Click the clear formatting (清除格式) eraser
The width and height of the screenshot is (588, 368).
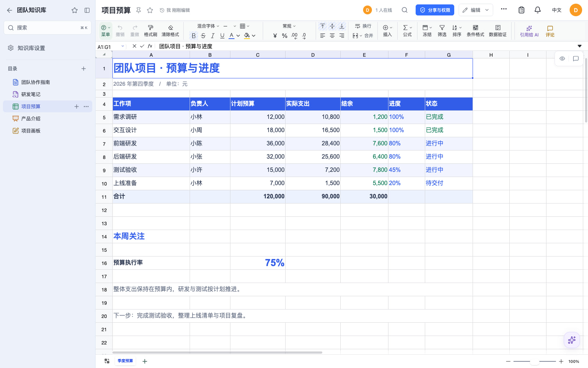[170, 31]
